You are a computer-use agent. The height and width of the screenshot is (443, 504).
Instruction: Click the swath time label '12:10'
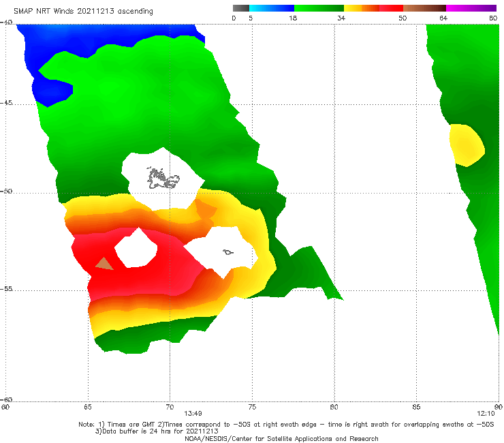486,414
